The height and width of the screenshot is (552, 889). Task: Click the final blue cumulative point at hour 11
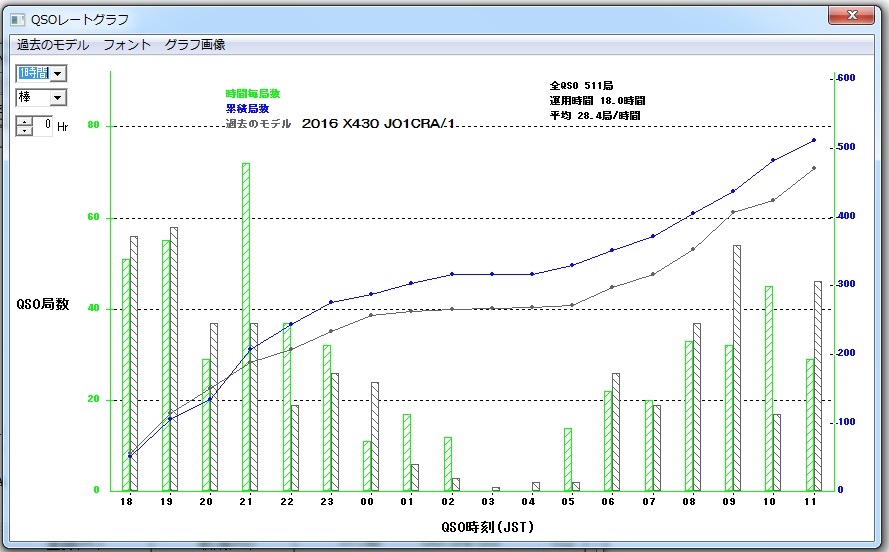pos(813,140)
